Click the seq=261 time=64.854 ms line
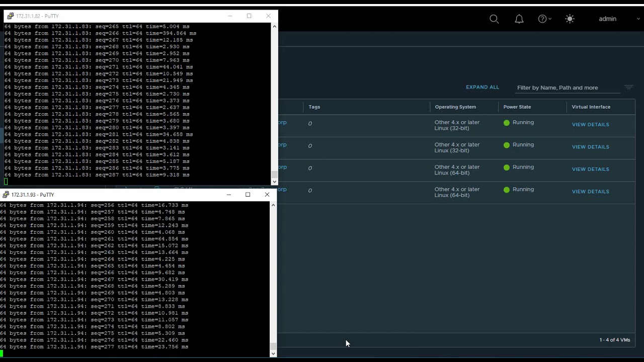 (94, 239)
